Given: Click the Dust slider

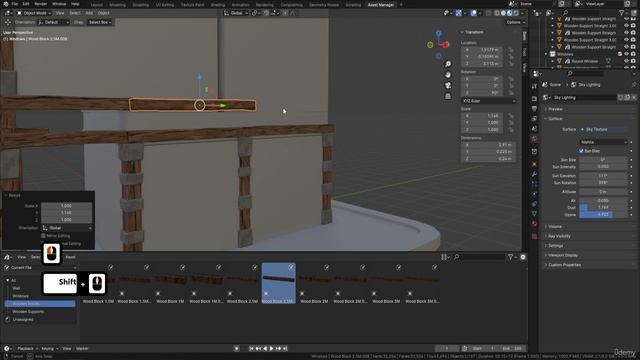Looking at the screenshot, I should [603, 208].
